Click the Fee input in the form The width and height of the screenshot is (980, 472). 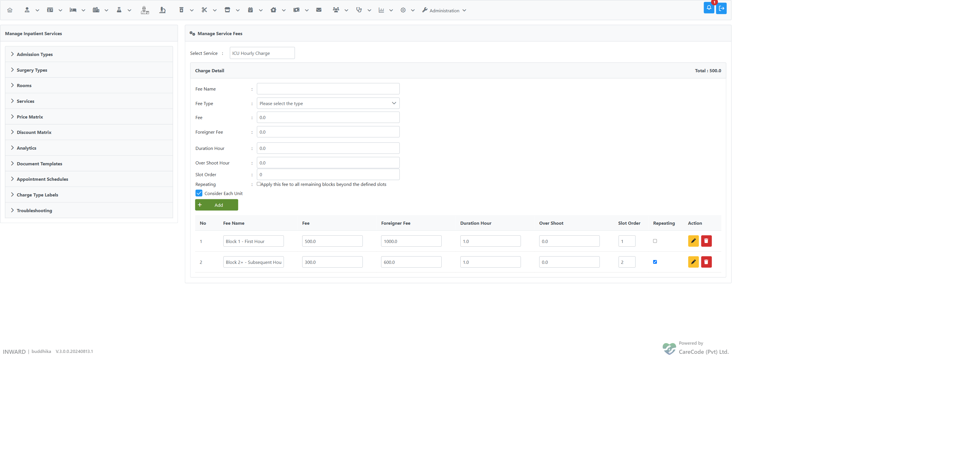tap(328, 117)
